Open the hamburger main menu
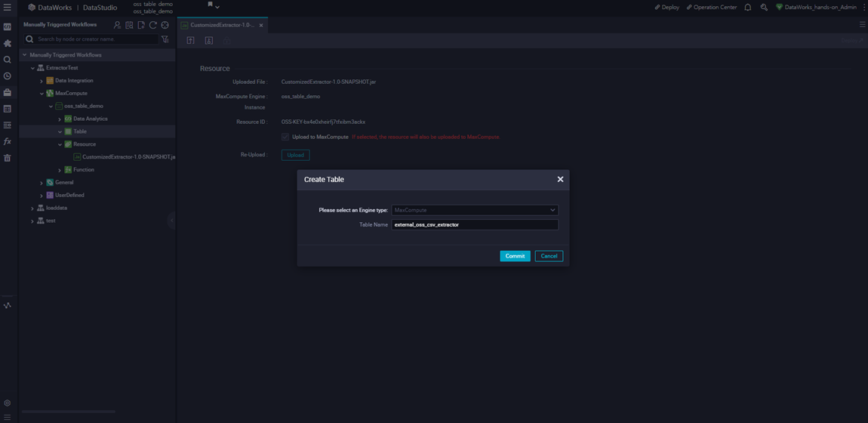 click(8, 8)
